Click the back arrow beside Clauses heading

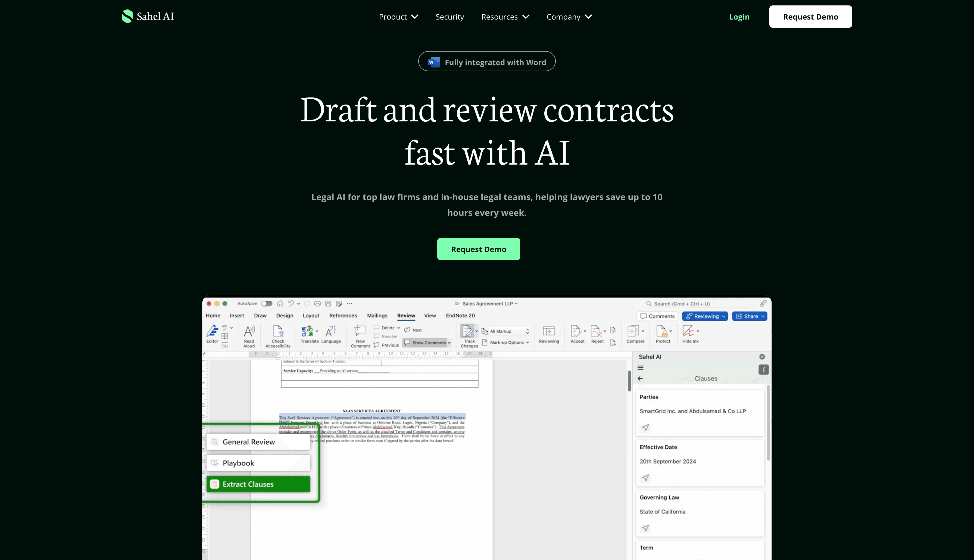(x=640, y=379)
